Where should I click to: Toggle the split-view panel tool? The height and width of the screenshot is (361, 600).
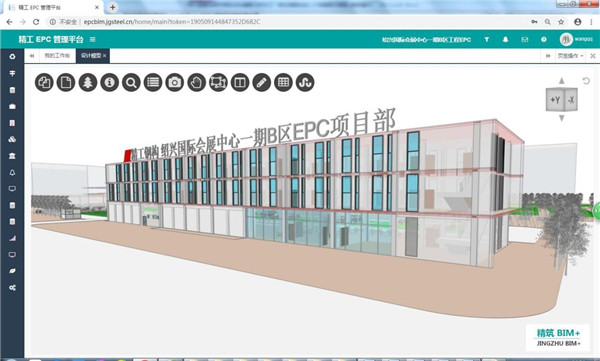240,82
